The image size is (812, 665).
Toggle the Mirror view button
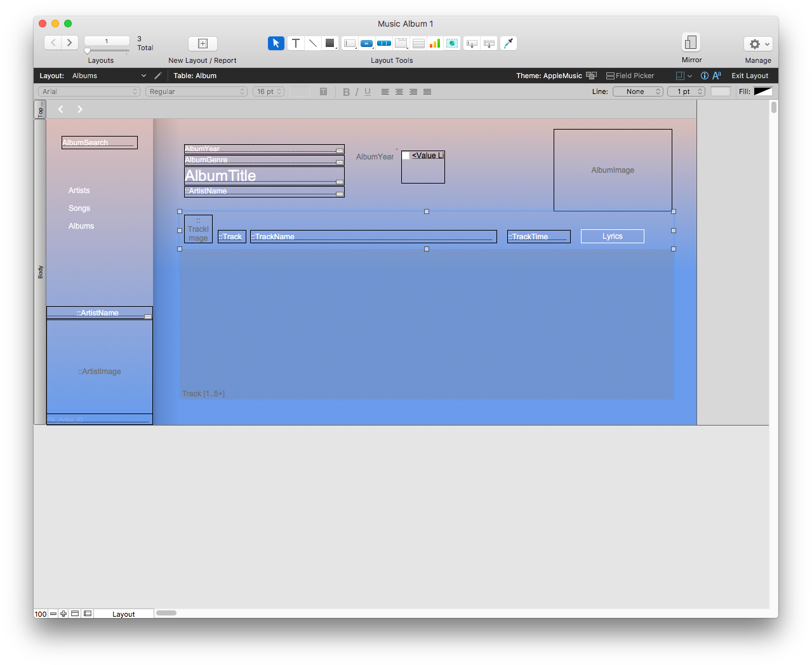(691, 43)
